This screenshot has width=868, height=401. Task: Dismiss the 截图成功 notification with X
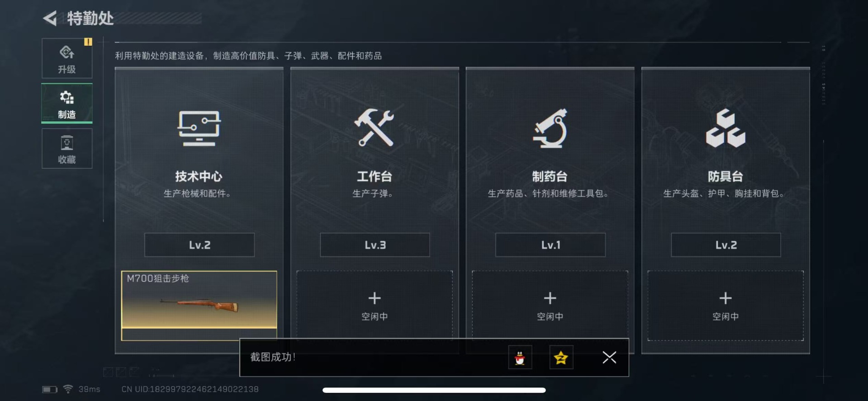609,358
